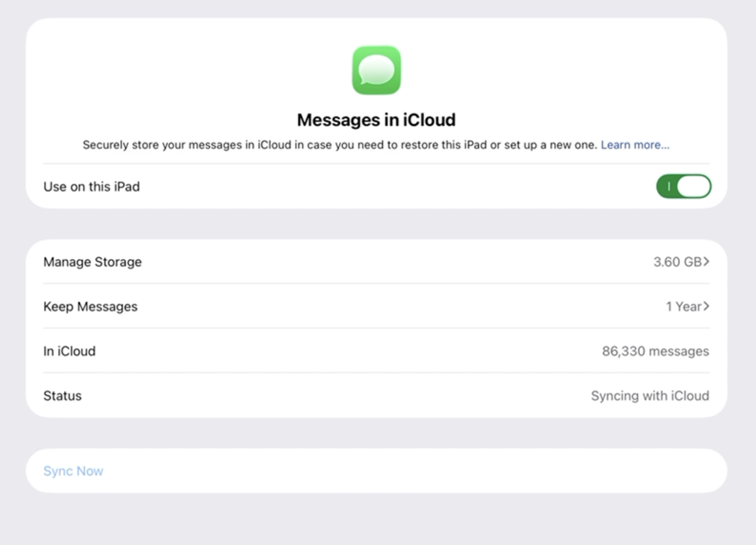Click the Status row label
The image size is (756, 545).
(63, 396)
